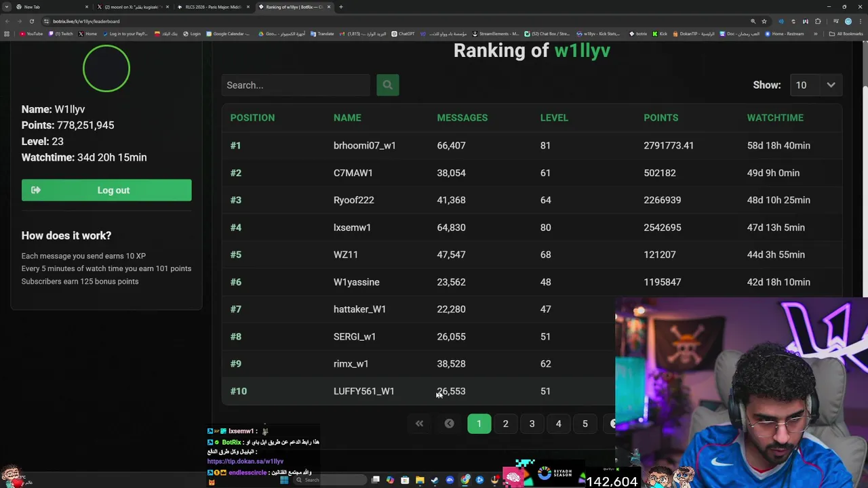Expand the hidden bookmarks chevron
Screen dimensions: 868x488
(816, 34)
